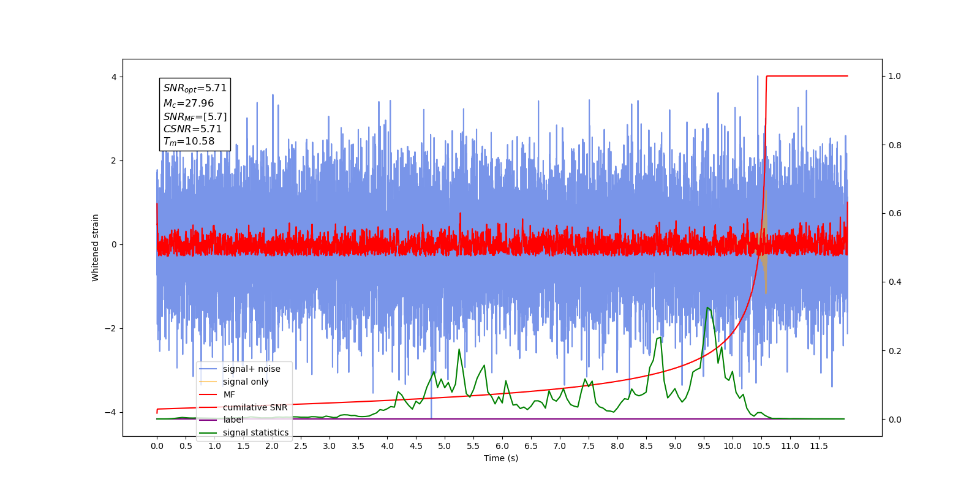980x490 pixels.
Task: Click the SNRMF=[5.7] annotation text
Action: coord(195,116)
